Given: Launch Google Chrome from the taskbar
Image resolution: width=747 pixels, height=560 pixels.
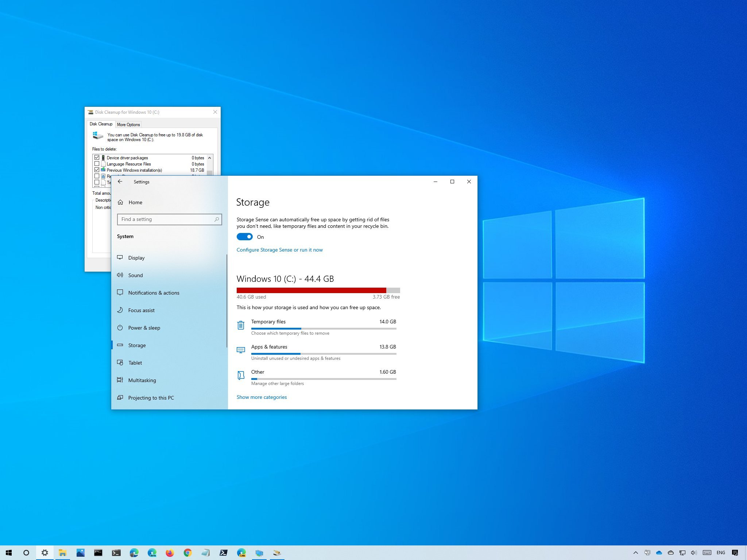Looking at the screenshot, I should (x=187, y=553).
